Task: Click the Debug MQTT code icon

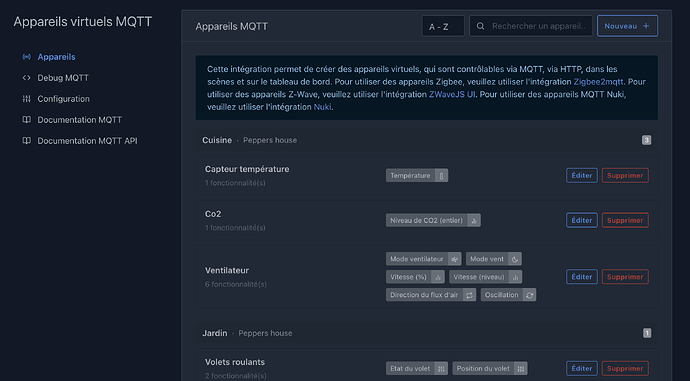Action: pyautogui.click(x=27, y=78)
